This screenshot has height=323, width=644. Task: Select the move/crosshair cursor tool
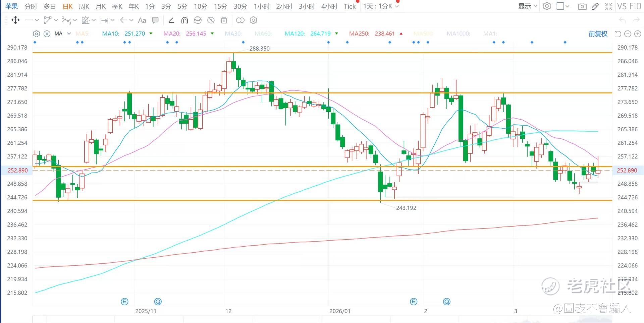coord(15,20)
